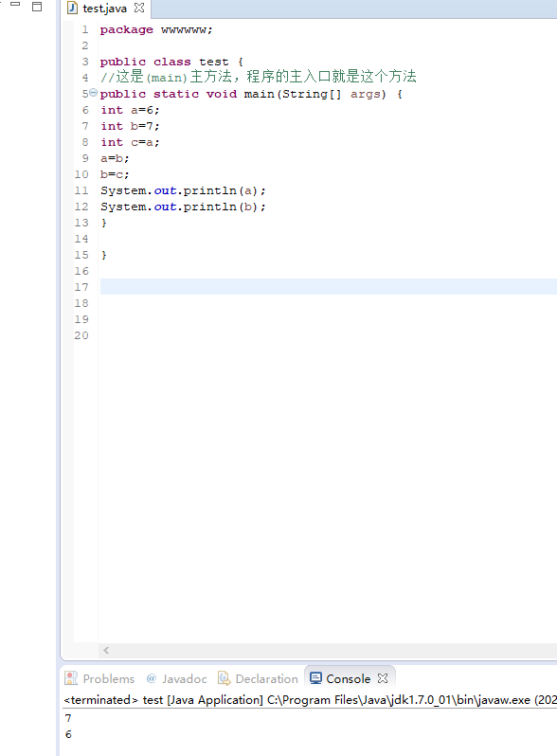The height and width of the screenshot is (756, 557).
Task: Place cursor on 'int c=a;' line
Action: pyautogui.click(x=130, y=142)
